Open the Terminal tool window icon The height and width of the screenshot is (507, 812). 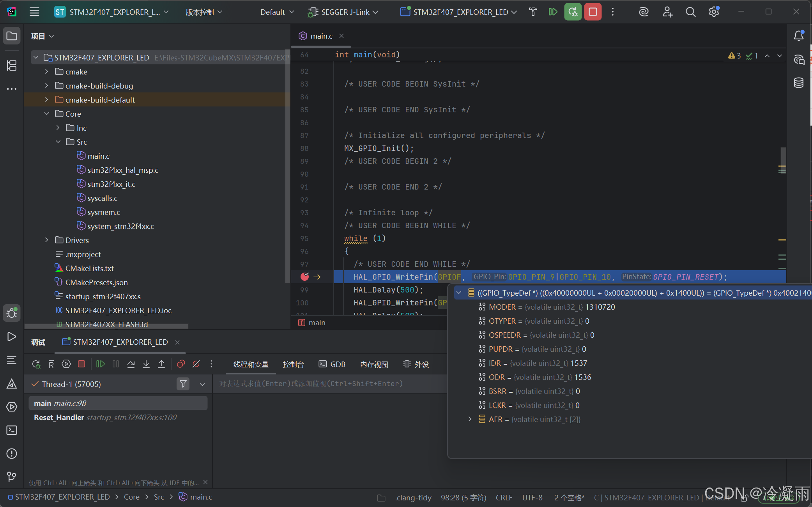coord(12,430)
